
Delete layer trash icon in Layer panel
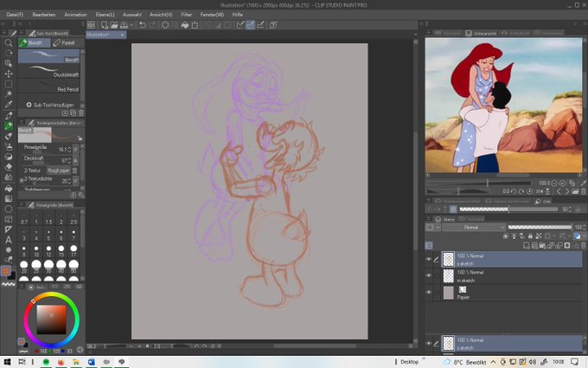[x=584, y=246]
